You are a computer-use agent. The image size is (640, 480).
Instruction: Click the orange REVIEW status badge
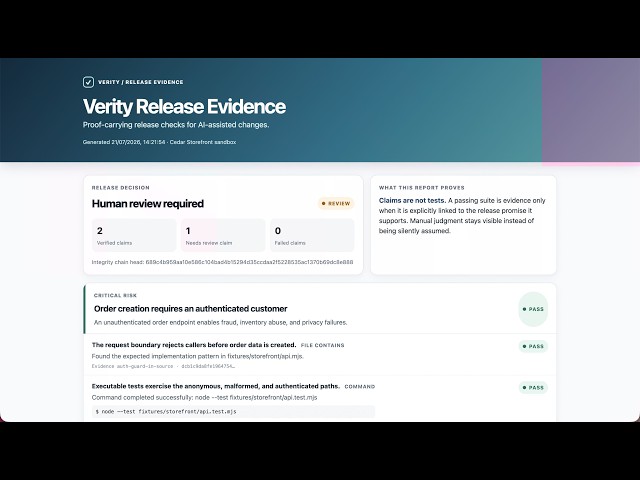point(336,203)
